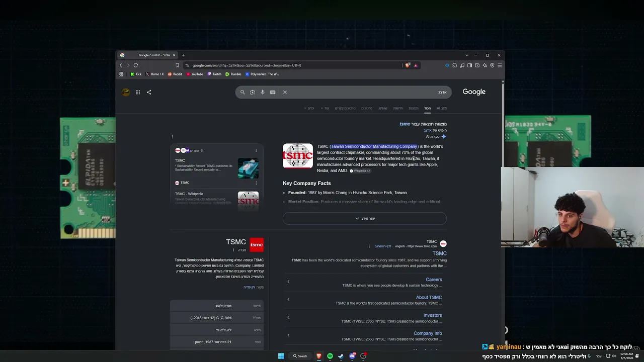This screenshot has width=644, height=362.
Task: Switch to the חדשות (News) tab
Action: coord(398,108)
